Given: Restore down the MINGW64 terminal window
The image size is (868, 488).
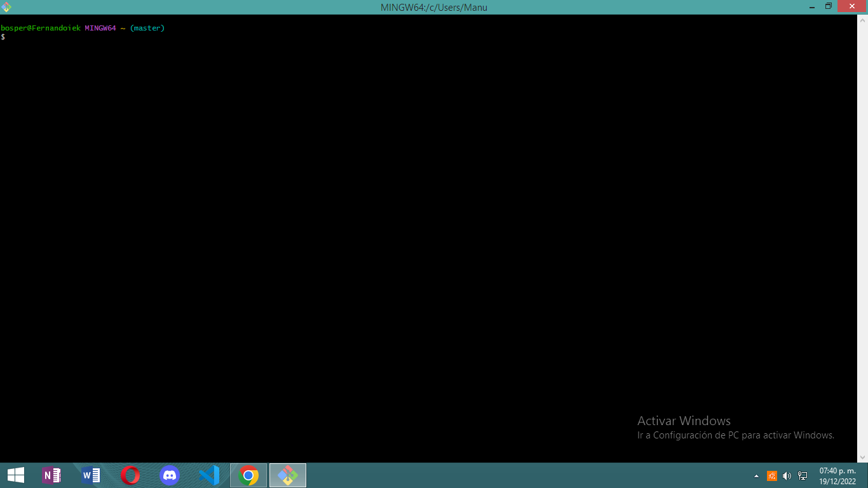Looking at the screenshot, I should pyautogui.click(x=829, y=7).
